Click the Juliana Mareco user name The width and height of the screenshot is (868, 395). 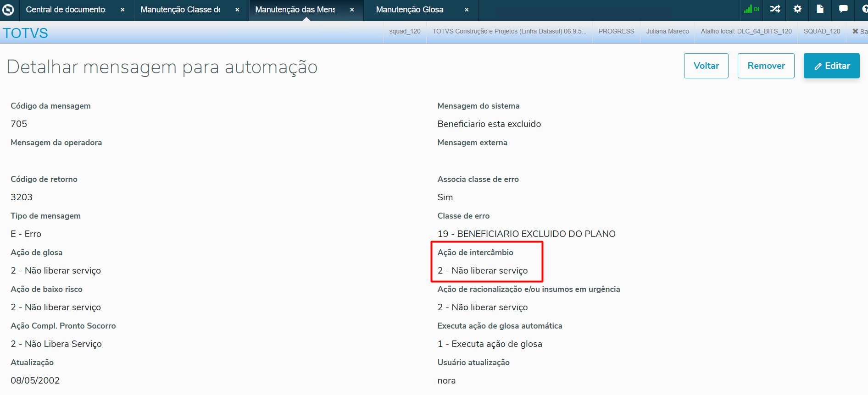coord(668,31)
